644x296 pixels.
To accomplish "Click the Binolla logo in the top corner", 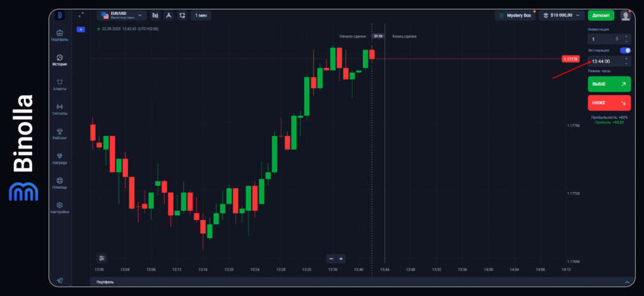I will 60,15.
